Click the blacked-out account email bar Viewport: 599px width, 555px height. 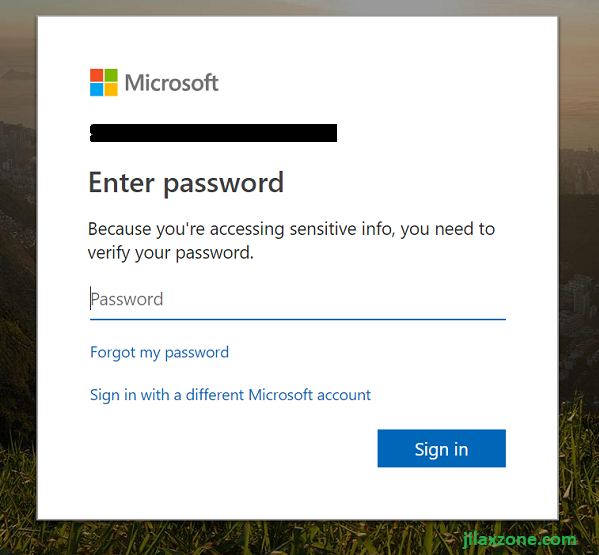tap(213, 133)
